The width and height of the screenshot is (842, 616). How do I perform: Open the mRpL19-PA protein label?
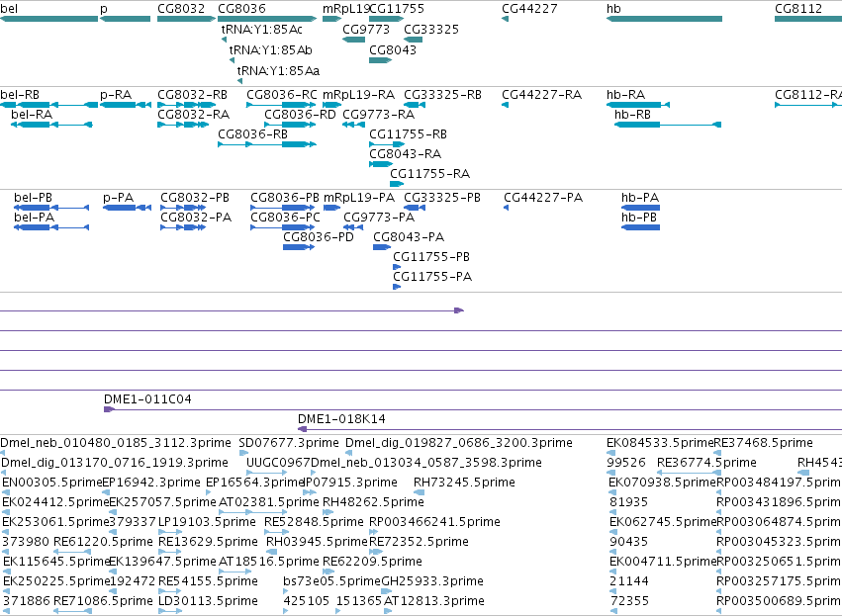pyautogui.click(x=359, y=198)
